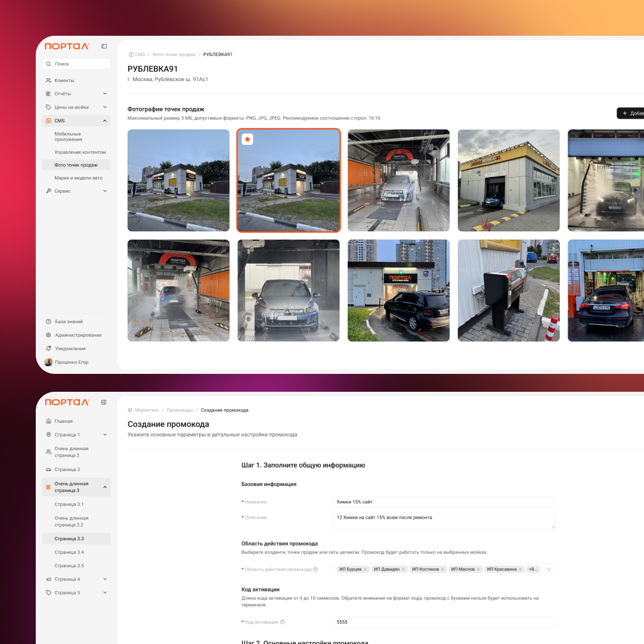Screen dimensions: 644x644
Task: Select Страница 3.5 in sidebar
Action: [76, 565]
